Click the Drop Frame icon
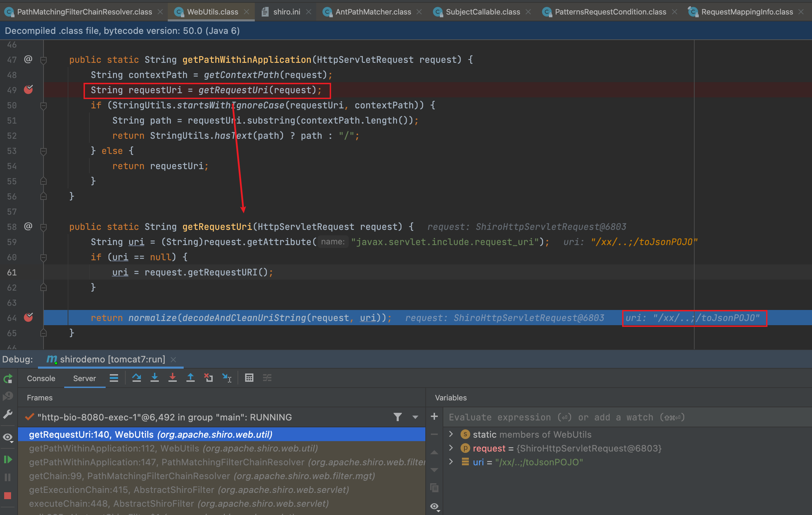The image size is (812, 515). pos(209,378)
